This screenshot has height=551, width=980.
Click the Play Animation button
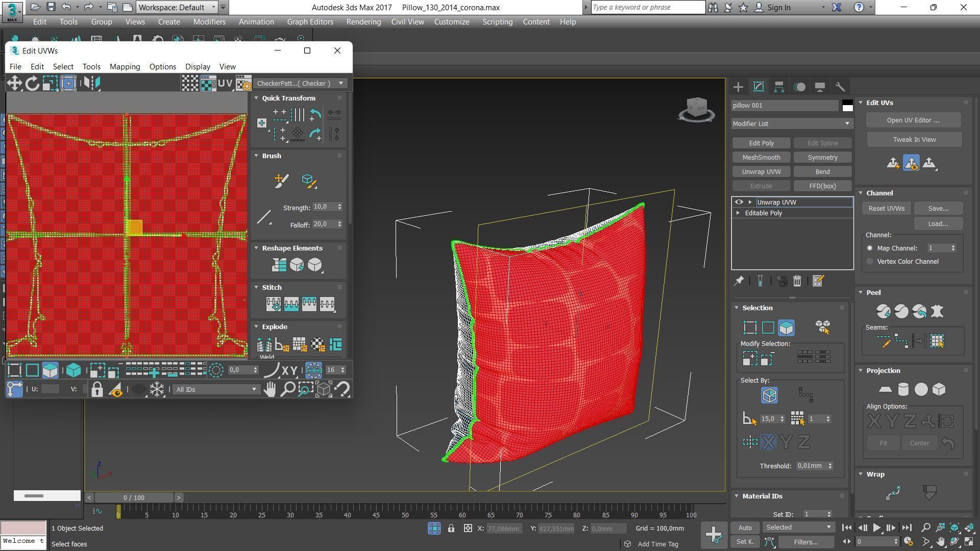tap(876, 528)
